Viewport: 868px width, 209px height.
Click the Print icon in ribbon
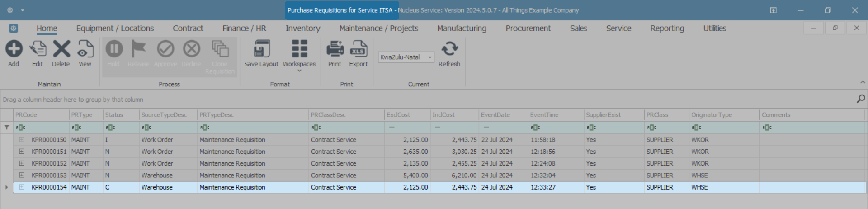point(335,49)
